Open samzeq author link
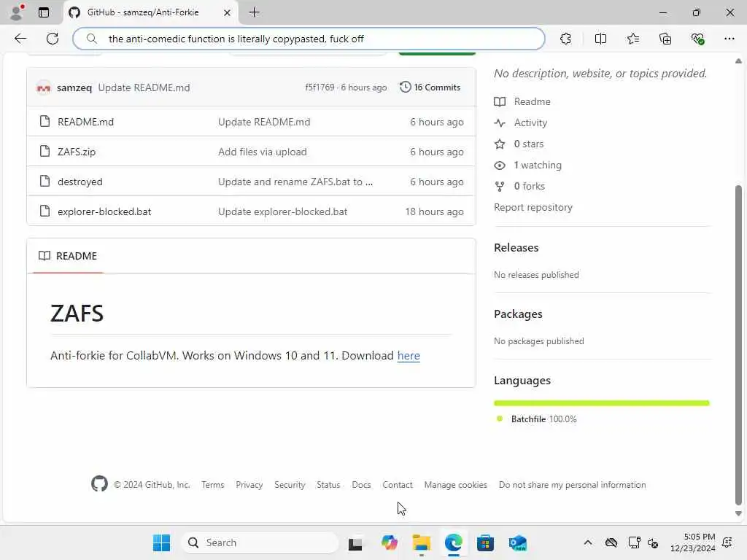Viewport: 747px width, 560px height. [74, 87]
